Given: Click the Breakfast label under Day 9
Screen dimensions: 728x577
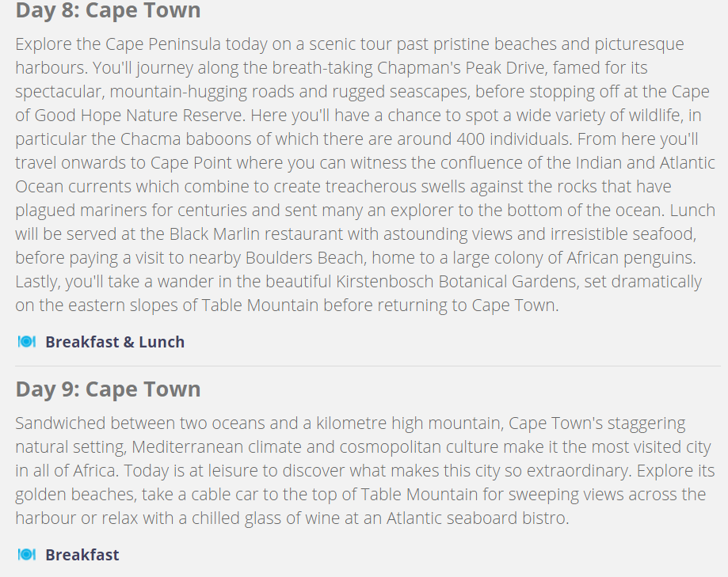Looking at the screenshot, I should point(82,555).
